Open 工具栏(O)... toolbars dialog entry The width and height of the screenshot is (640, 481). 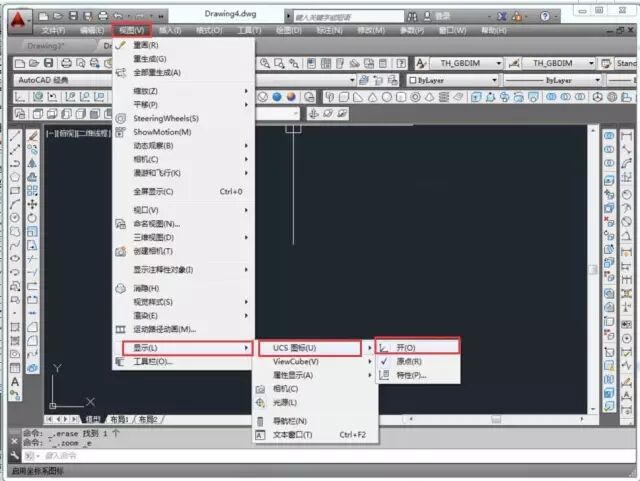[x=183, y=362]
